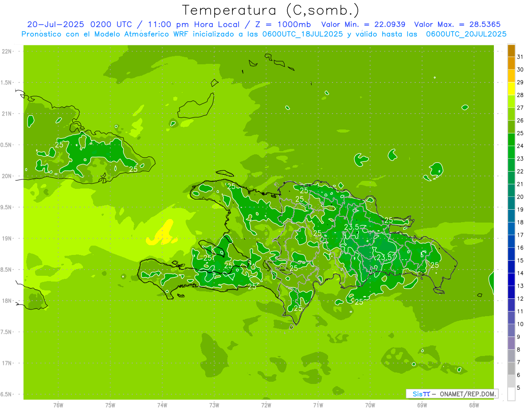The height and width of the screenshot is (411, 532).
Task: Click the dark blue swatch between 12 and 13
Action: (x=511, y=292)
